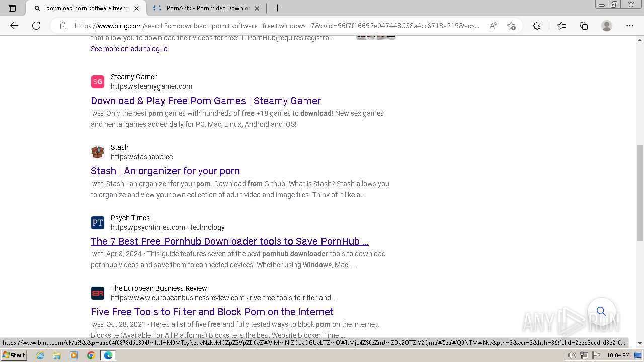644x362 pixels.
Task: Click europeanbusinessreview.com URL text
Action: [x=224, y=298]
